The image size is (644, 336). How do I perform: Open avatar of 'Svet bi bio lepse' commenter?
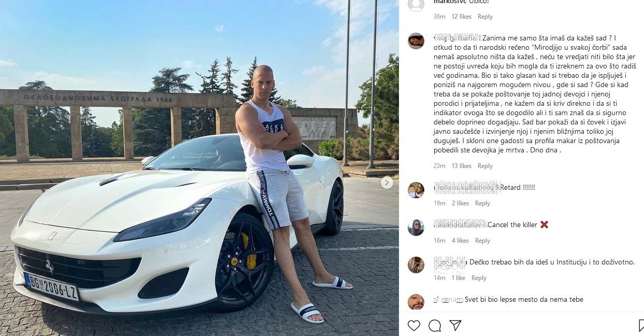[x=416, y=302]
